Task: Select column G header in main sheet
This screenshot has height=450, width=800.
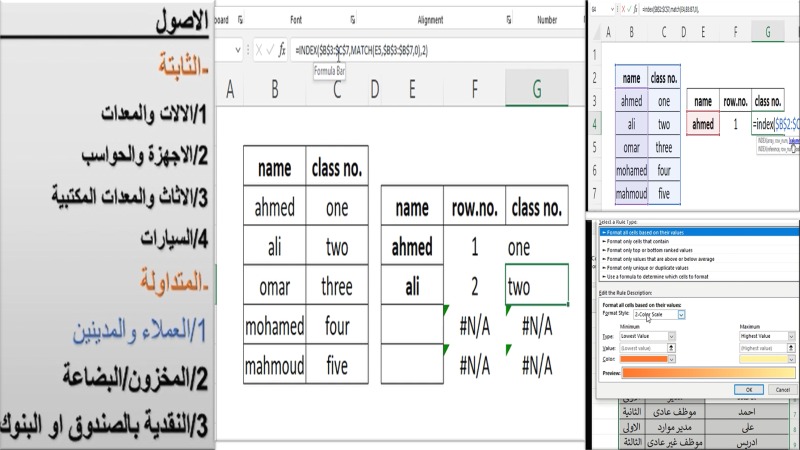Action: click(x=537, y=89)
